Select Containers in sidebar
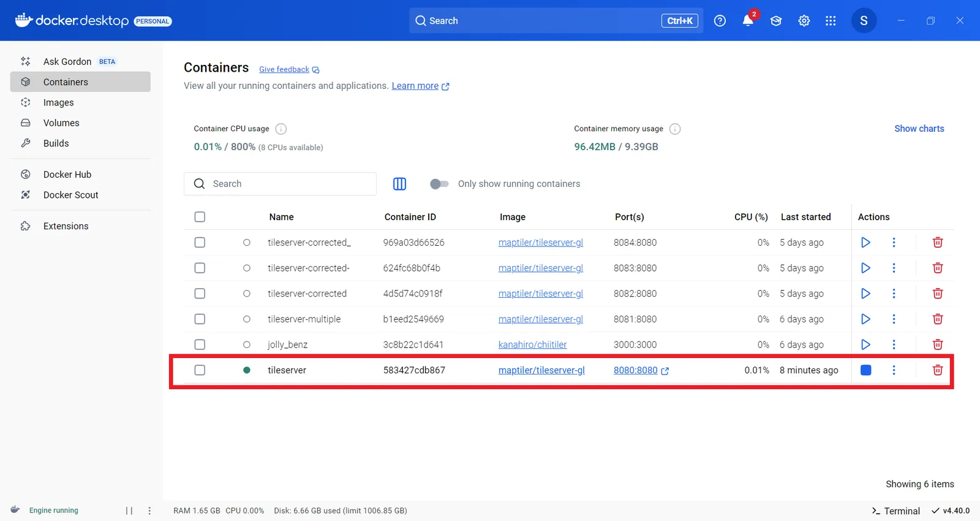 coord(80,82)
